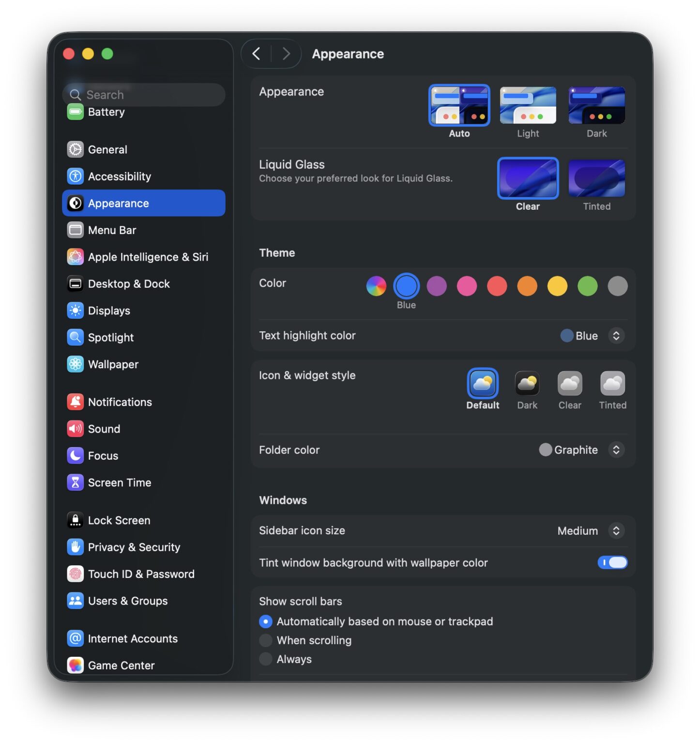Click the Accessibility icon in sidebar
This screenshot has width=700, height=744.
tap(75, 176)
